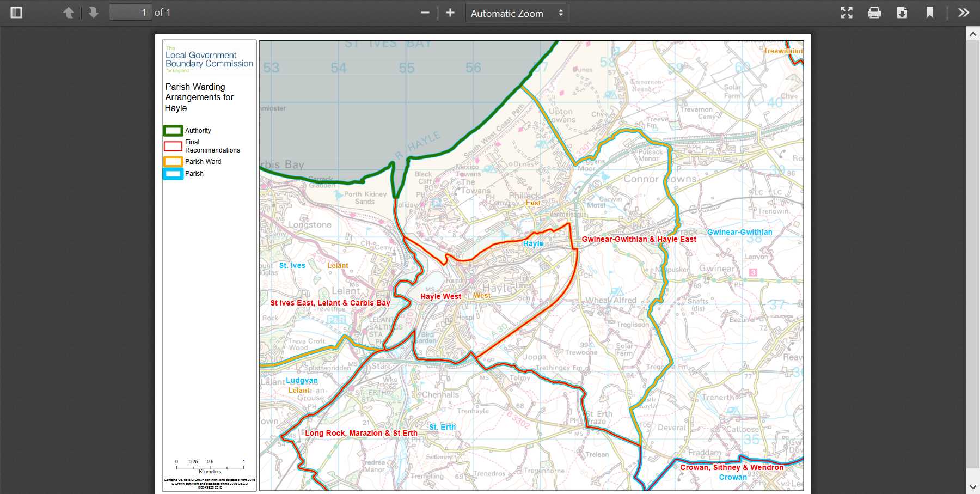
Task: Click the current view bookmark icon
Action: tap(930, 13)
